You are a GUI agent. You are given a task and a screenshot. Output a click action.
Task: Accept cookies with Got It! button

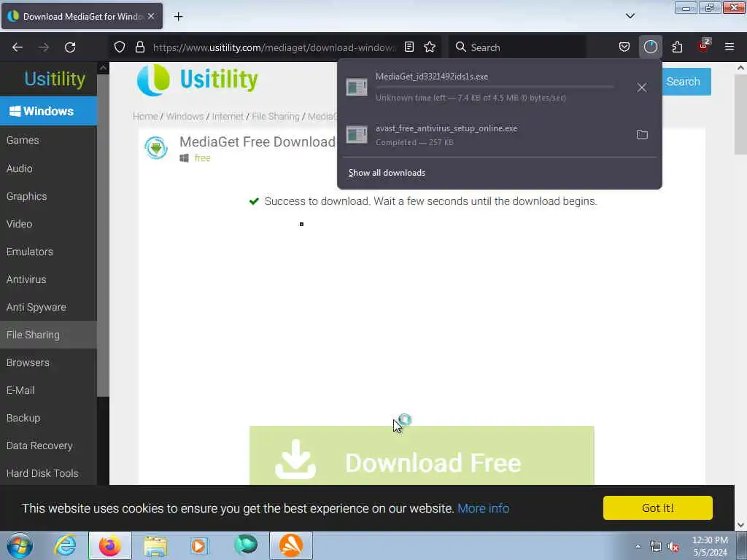[x=657, y=507]
